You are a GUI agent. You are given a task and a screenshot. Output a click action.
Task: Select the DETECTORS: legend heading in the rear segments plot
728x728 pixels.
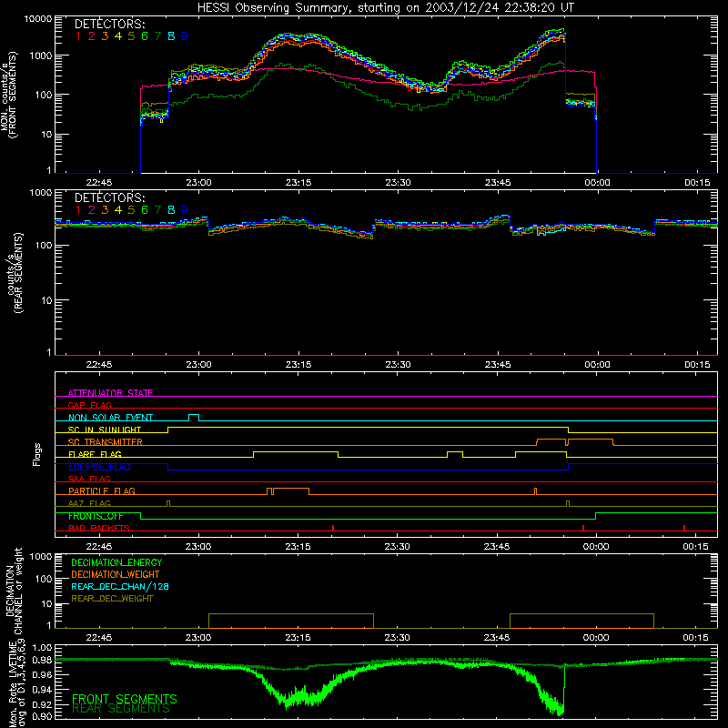point(109,198)
